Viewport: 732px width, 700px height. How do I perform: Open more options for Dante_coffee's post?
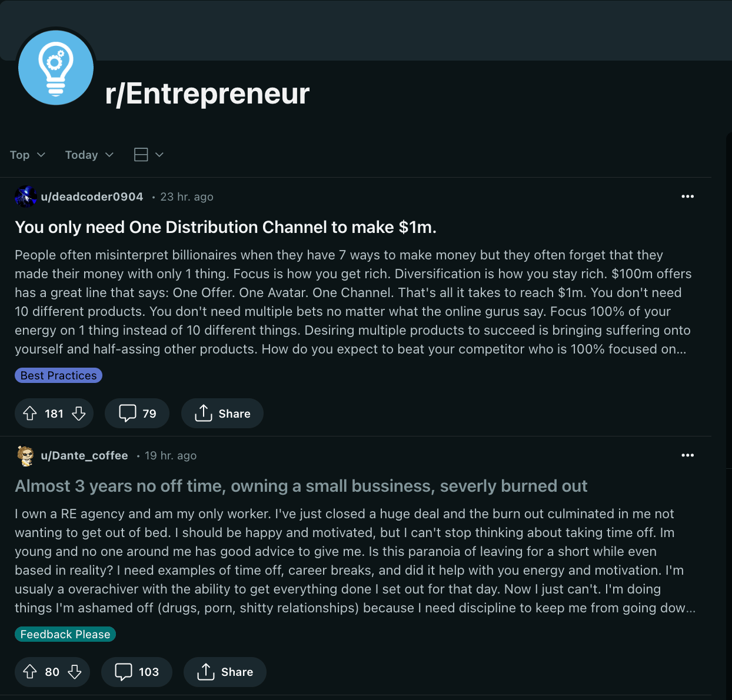point(687,455)
